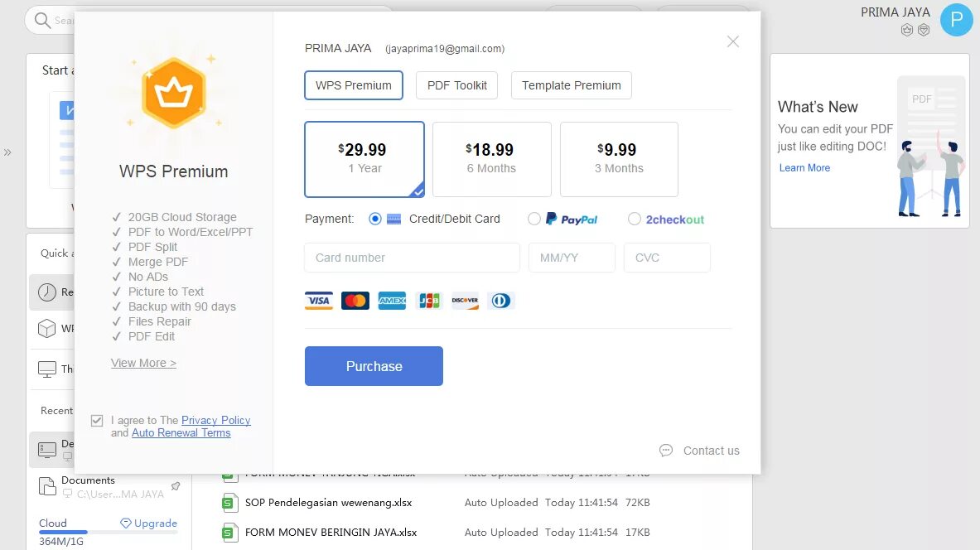Click the pin icon next to Documents
This screenshot has width=980, height=550.
click(x=176, y=486)
